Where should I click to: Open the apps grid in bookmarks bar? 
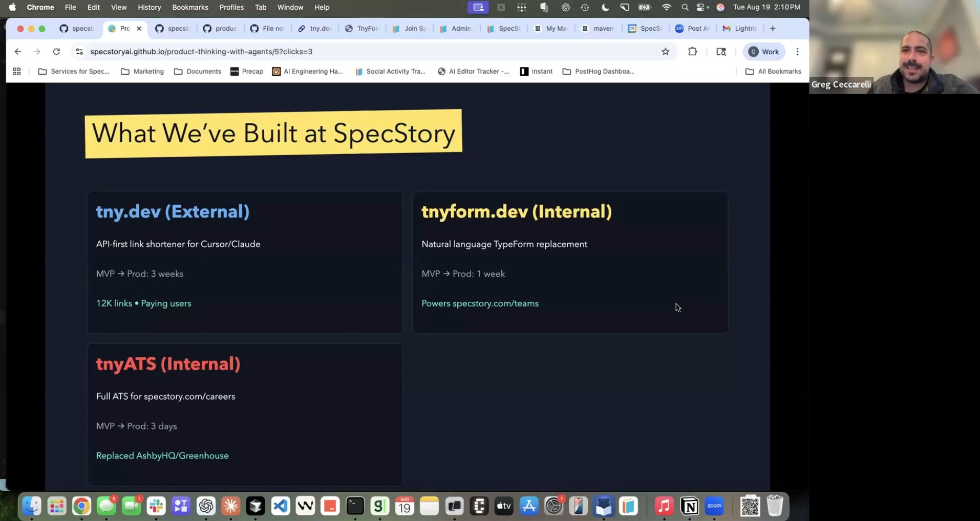click(x=16, y=72)
